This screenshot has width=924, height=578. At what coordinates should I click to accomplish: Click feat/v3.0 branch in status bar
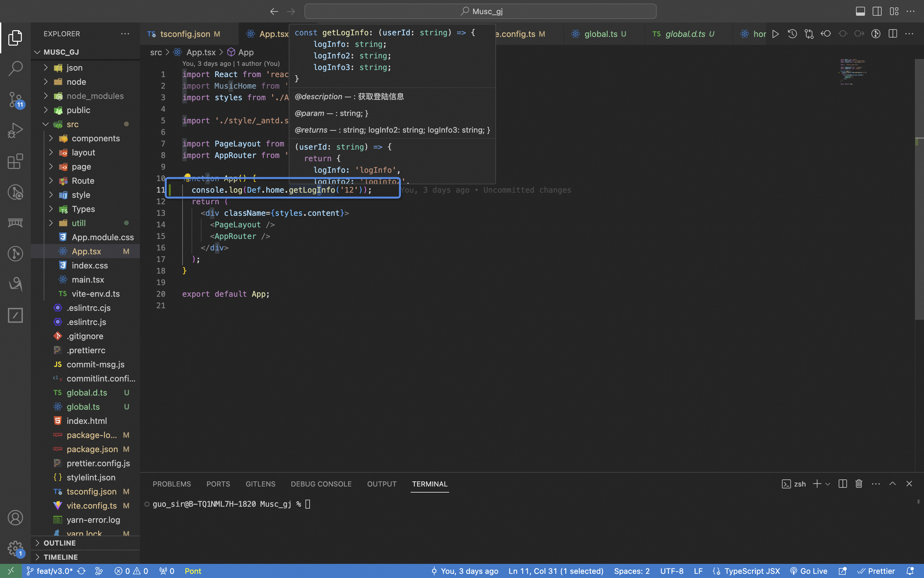(50, 571)
